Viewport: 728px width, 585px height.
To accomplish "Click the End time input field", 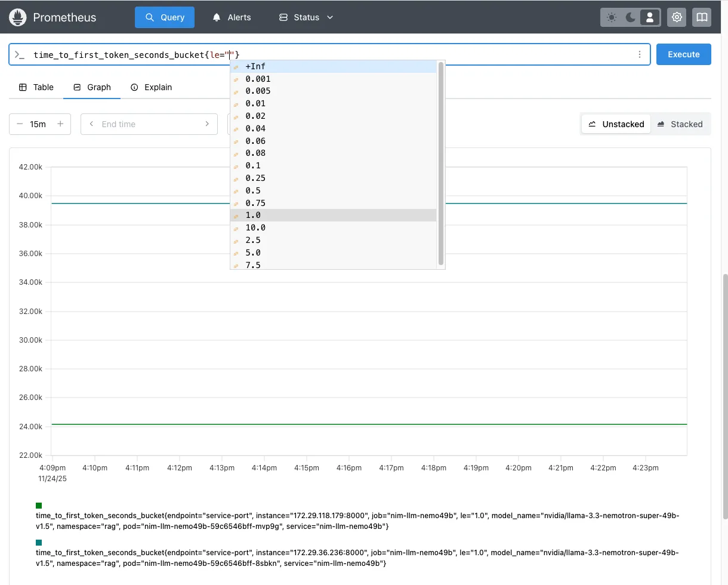I will 149,124.
